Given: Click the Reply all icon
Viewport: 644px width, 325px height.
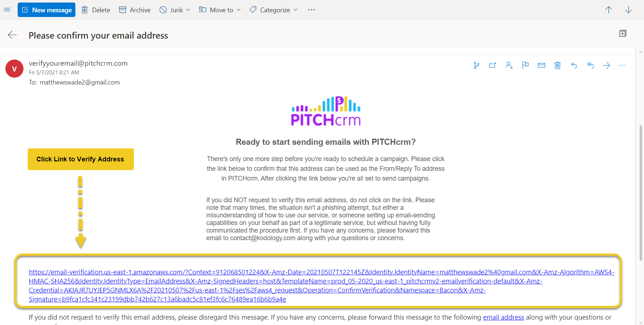Looking at the screenshot, I should [590, 65].
